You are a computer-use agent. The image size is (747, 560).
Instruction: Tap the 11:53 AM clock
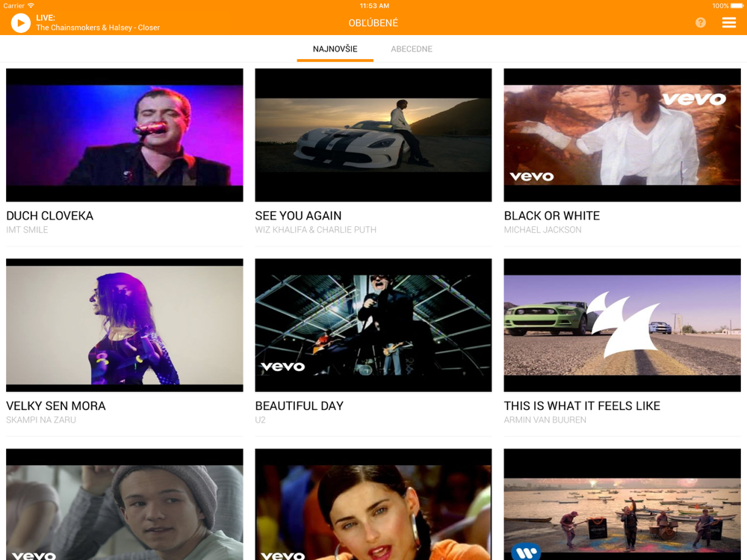(374, 6)
